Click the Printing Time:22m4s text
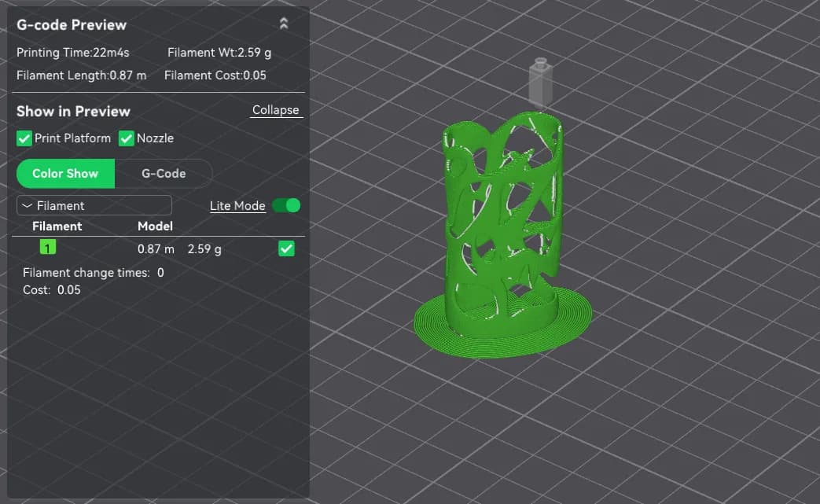Image resolution: width=820 pixels, height=504 pixels. (72, 52)
